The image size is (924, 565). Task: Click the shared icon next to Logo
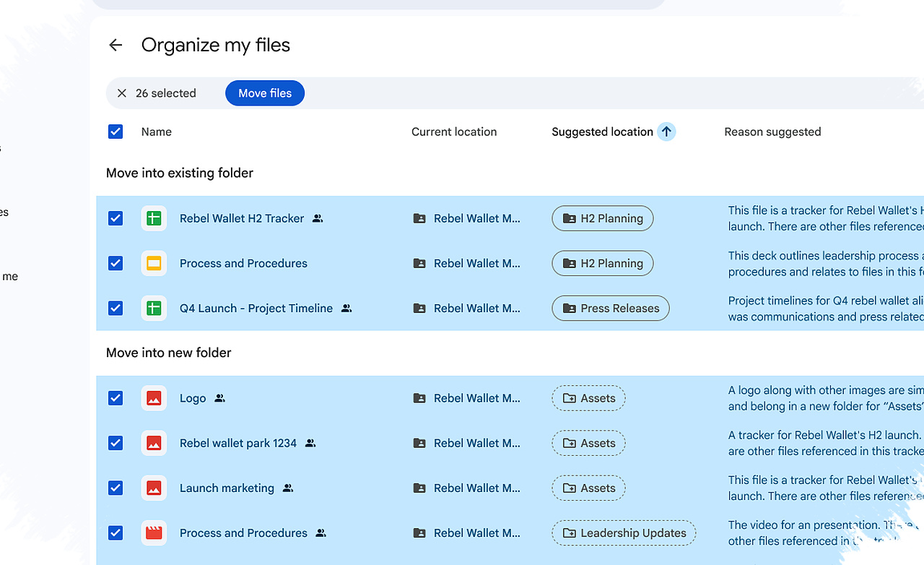(x=220, y=398)
